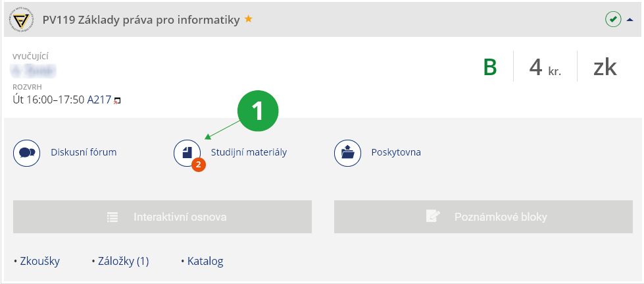The height and width of the screenshot is (284, 644).
Task: Click the Diskusní fórum text link
Action: 84,152
